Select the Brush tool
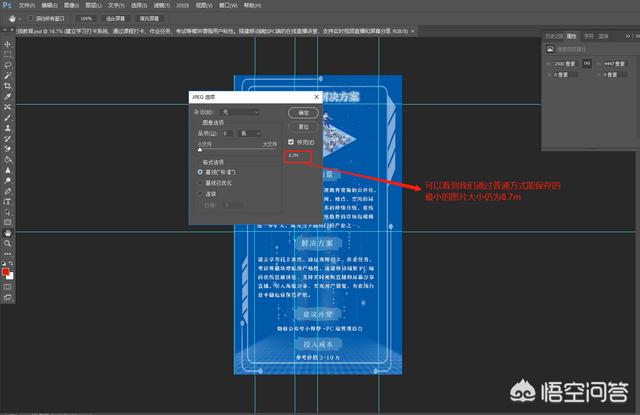 (x=7, y=118)
